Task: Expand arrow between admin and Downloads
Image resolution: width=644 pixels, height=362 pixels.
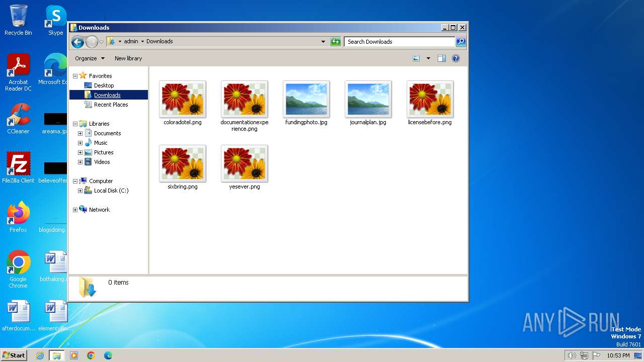Action: click(x=142, y=41)
